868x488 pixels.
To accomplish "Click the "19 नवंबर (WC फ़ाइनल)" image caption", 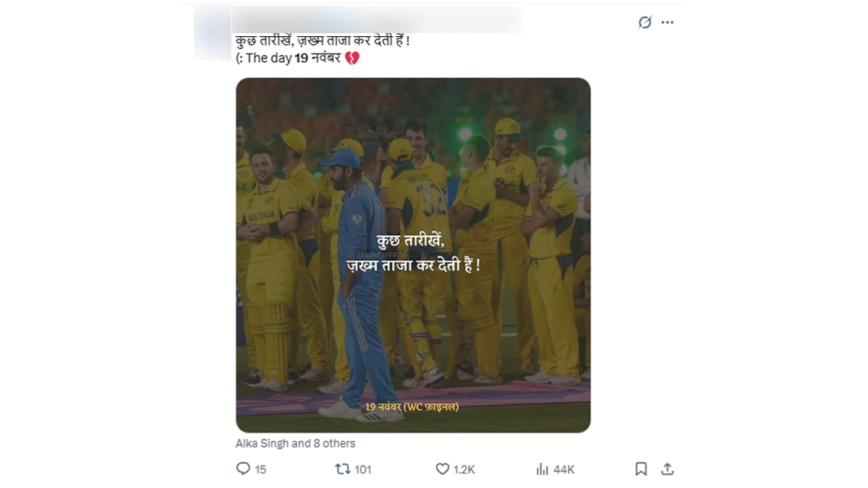I will click(412, 407).
